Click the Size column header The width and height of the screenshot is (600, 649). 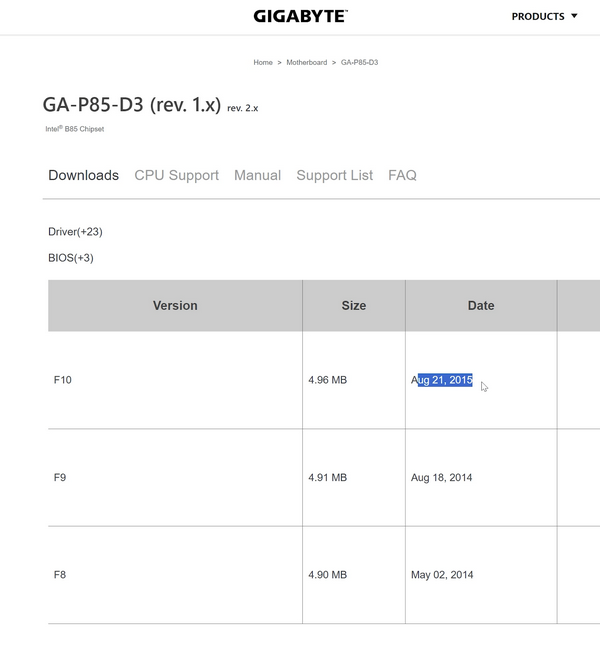pos(354,306)
